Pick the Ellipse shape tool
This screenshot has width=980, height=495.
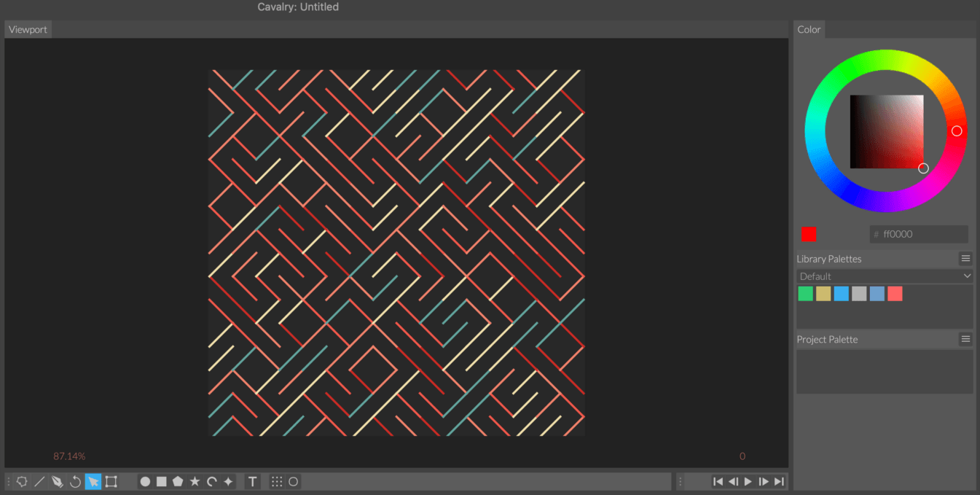(x=144, y=481)
